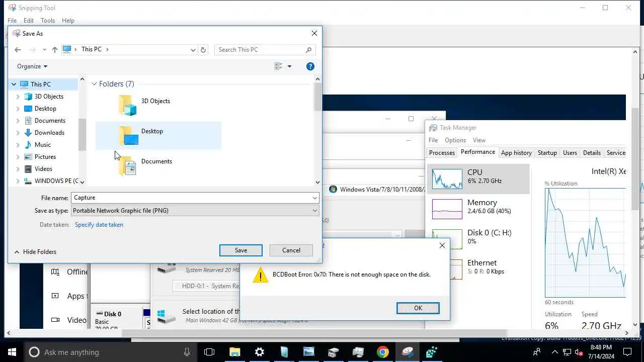
Task: Open Windows Start menu
Action: point(12,352)
